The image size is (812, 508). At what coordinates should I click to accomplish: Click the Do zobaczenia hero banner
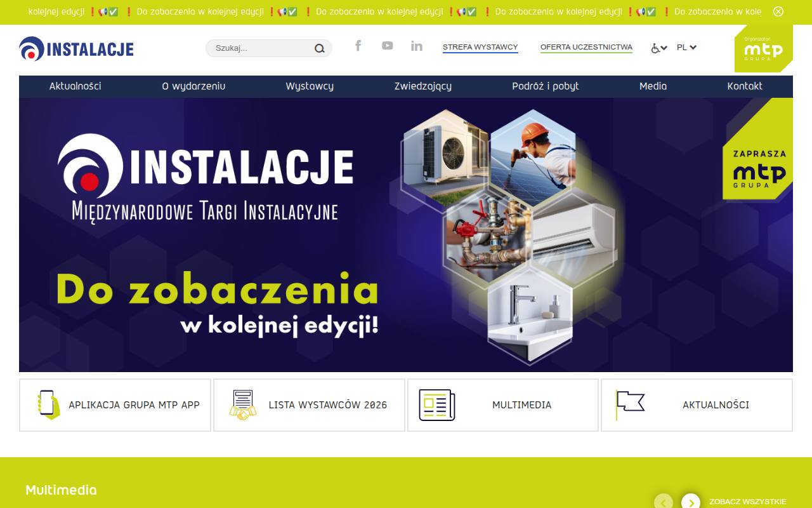click(406, 235)
